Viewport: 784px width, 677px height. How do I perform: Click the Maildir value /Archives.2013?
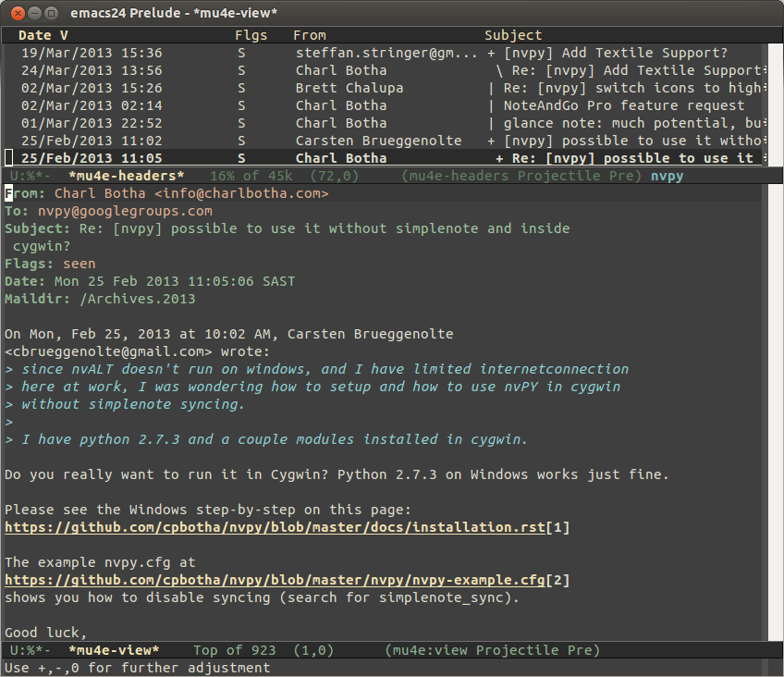(138, 299)
